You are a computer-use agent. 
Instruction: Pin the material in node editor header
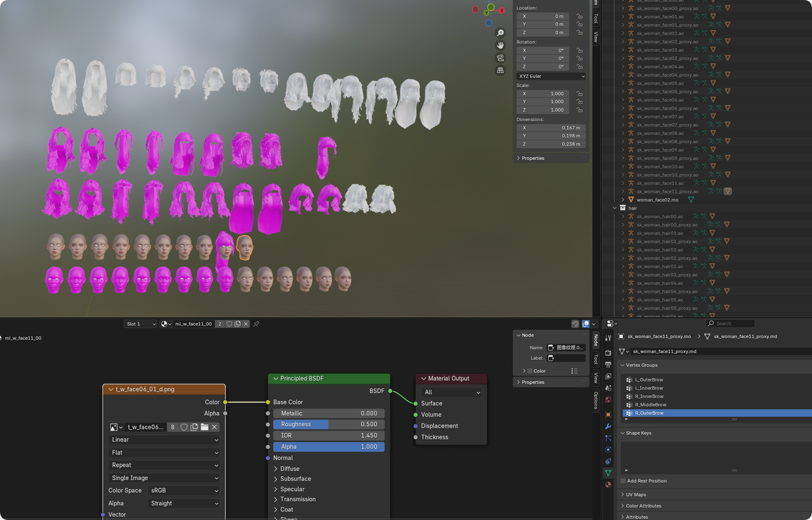(x=256, y=324)
